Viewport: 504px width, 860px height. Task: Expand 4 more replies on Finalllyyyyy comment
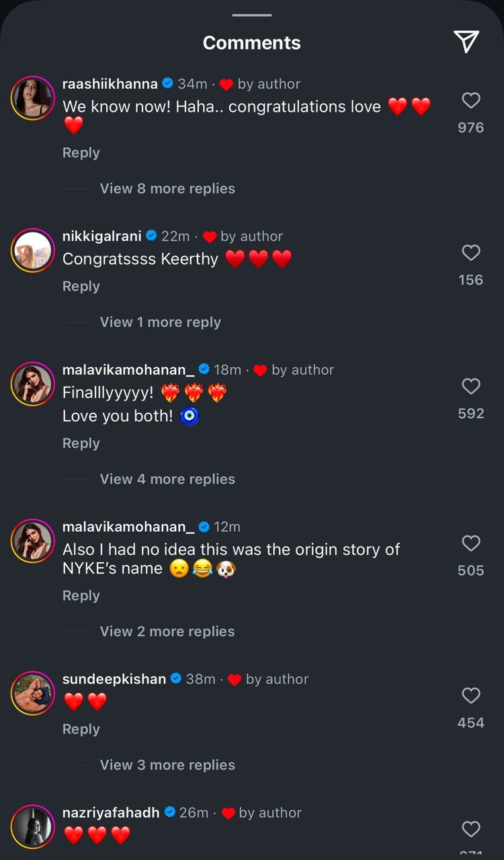pyautogui.click(x=167, y=479)
